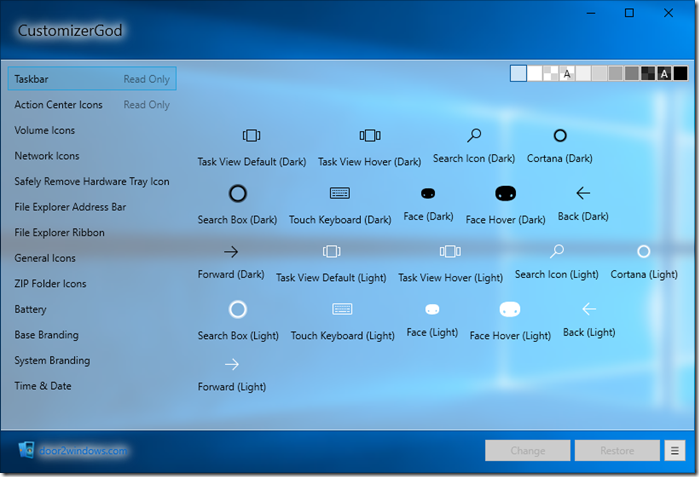Click the Change button
The width and height of the screenshot is (699, 477).
pyautogui.click(x=528, y=451)
